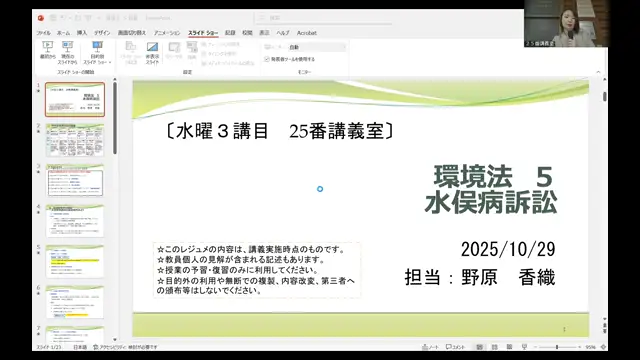Switch to Slide Sorter view icon

click(495, 347)
